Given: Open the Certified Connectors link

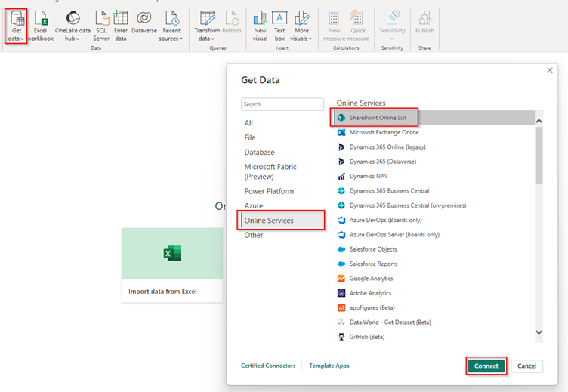Looking at the screenshot, I should point(268,366).
